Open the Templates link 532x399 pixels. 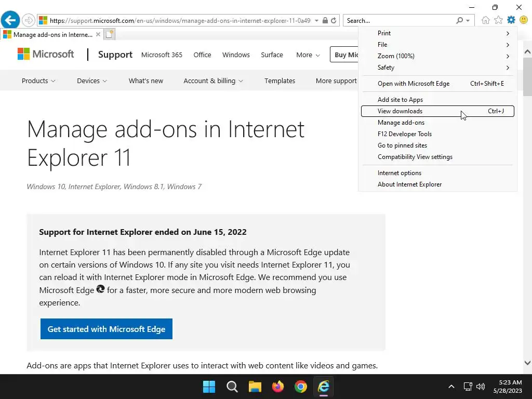click(x=280, y=81)
